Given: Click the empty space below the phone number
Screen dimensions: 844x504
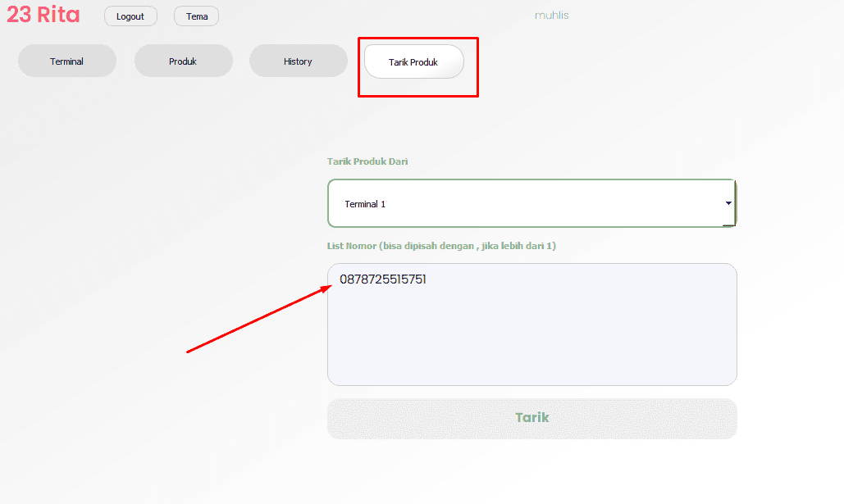Looking at the screenshot, I should pyautogui.click(x=531, y=344).
